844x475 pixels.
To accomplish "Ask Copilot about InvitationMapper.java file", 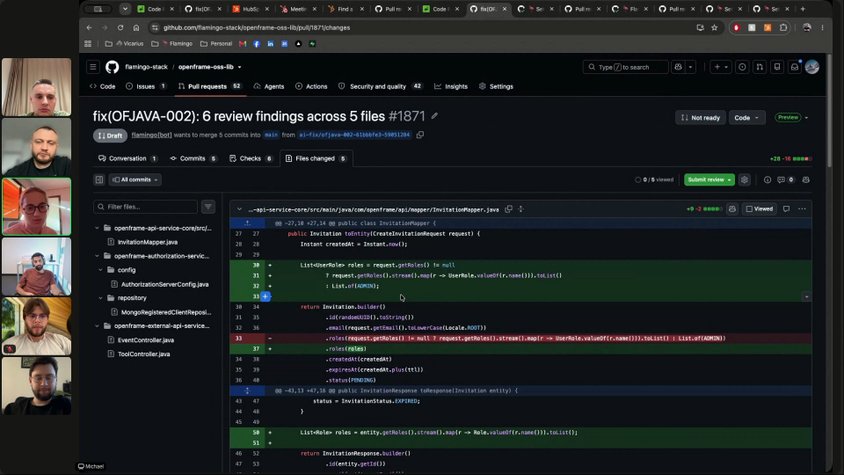I will coord(732,209).
